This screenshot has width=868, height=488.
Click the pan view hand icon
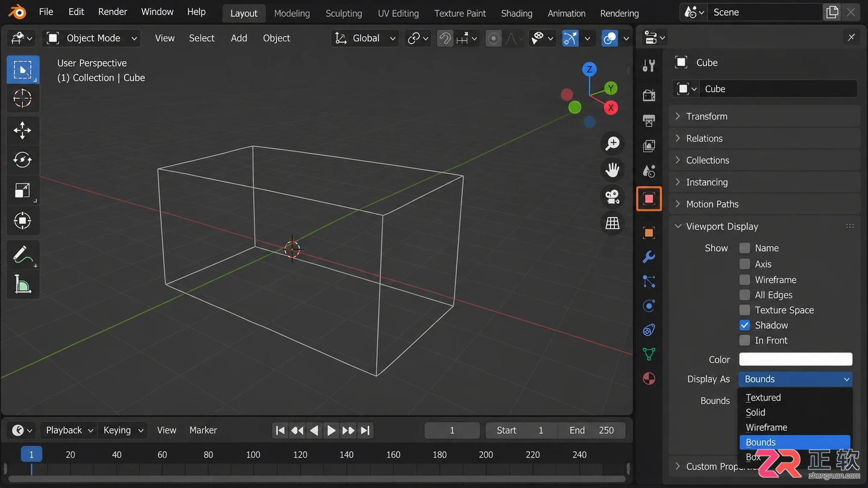tap(612, 170)
